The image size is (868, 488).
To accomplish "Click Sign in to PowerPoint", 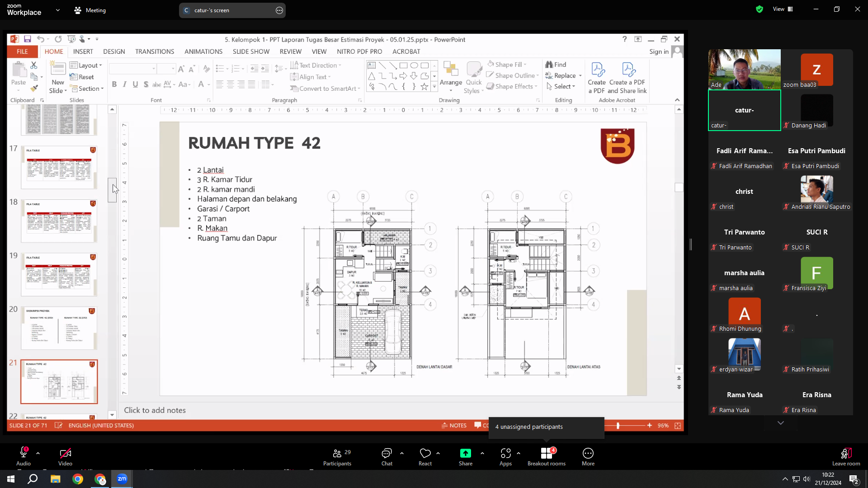I will coord(659,52).
